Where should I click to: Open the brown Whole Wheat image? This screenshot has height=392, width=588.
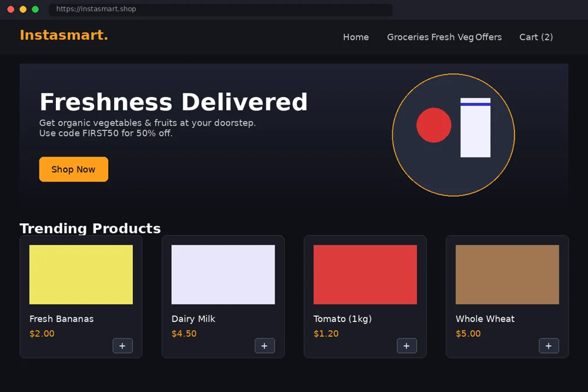coord(507,274)
